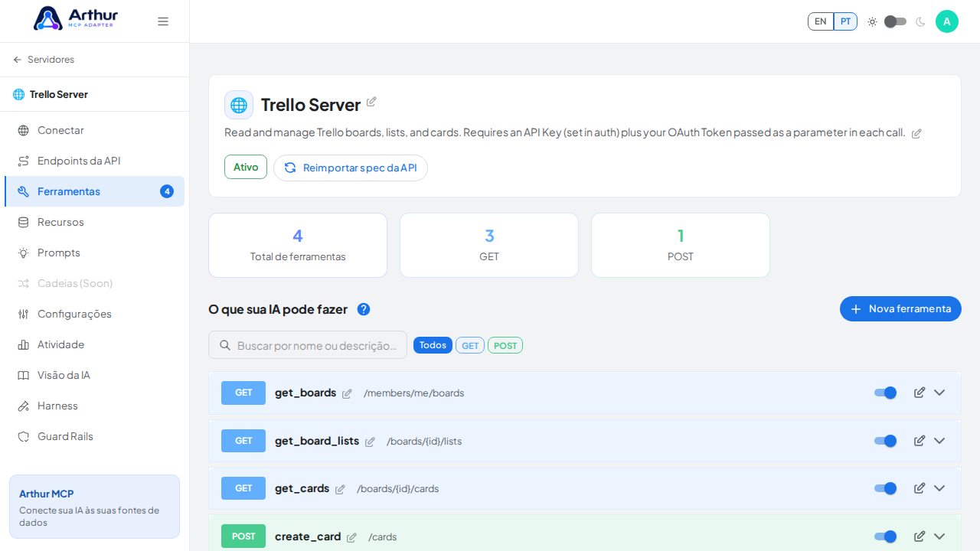The width and height of the screenshot is (980, 551).
Task: Open edit form for create_card row
Action: tap(920, 536)
